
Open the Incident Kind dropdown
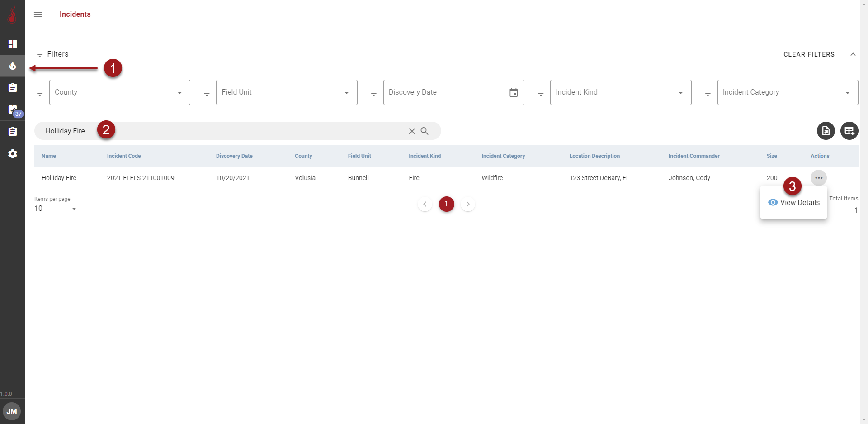[680, 93]
